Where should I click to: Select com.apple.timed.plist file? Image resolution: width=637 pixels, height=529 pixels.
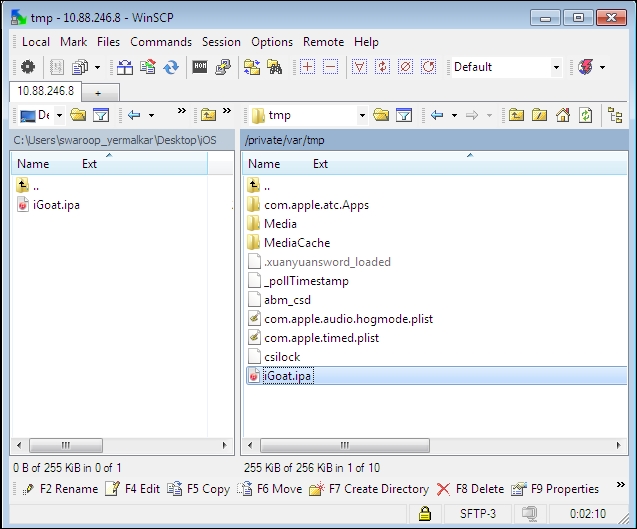click(x=321, y=338)
